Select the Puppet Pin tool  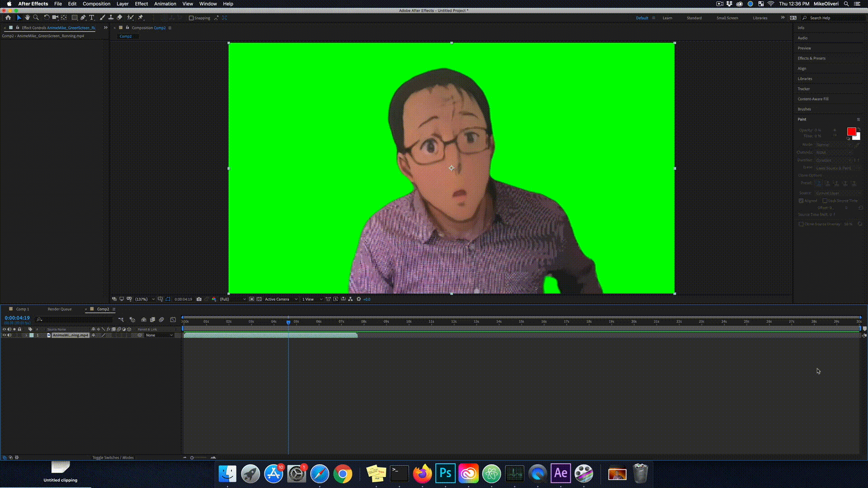141,18
